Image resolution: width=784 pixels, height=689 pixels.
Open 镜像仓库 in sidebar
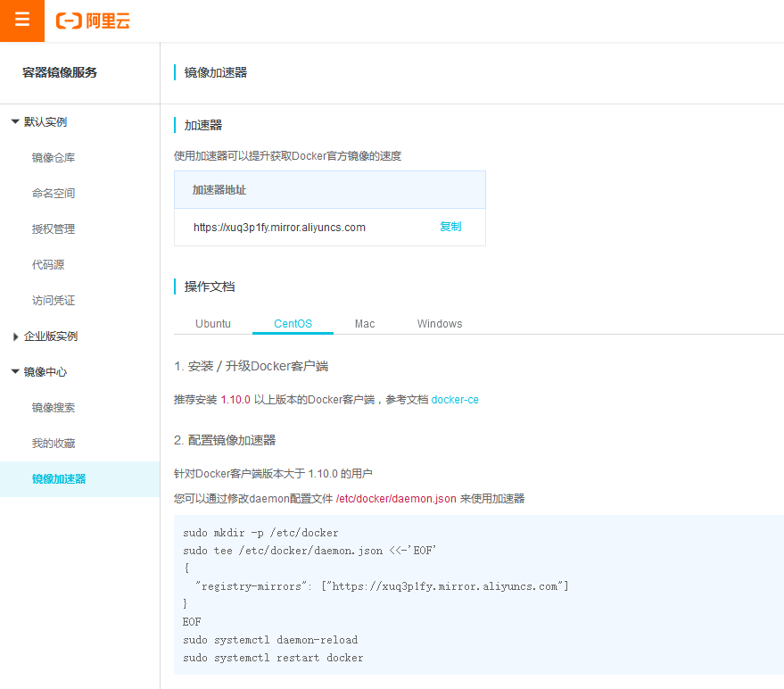(54, 158)
